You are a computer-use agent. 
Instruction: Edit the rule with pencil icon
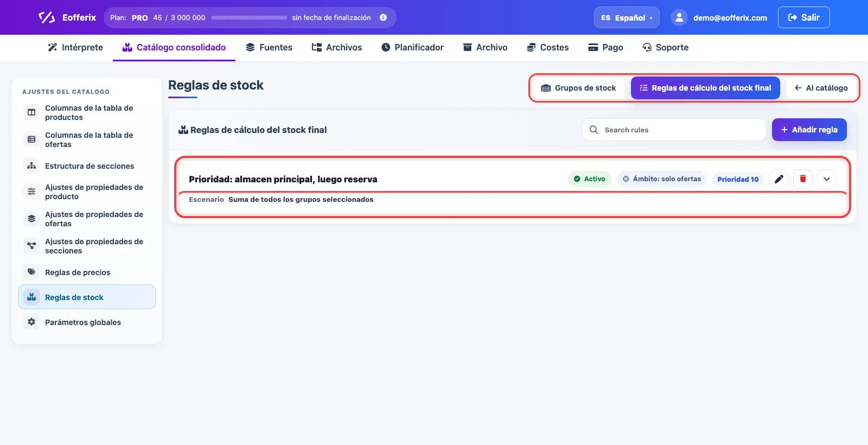779,179
